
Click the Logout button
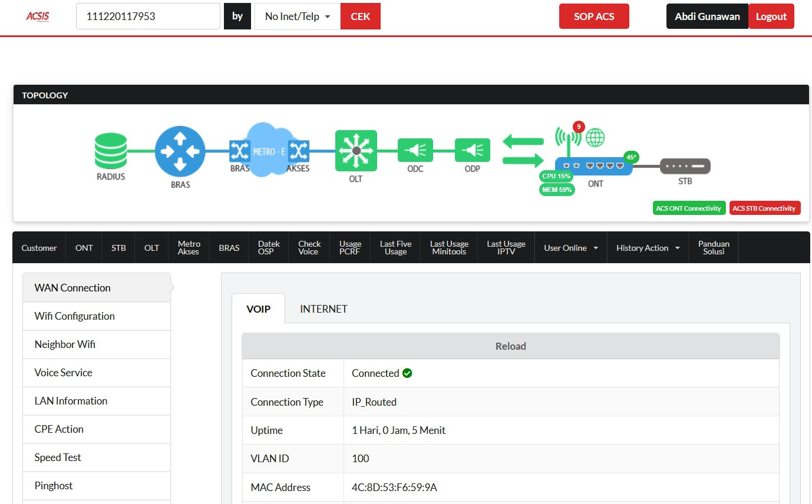click(x=771, y=16)
